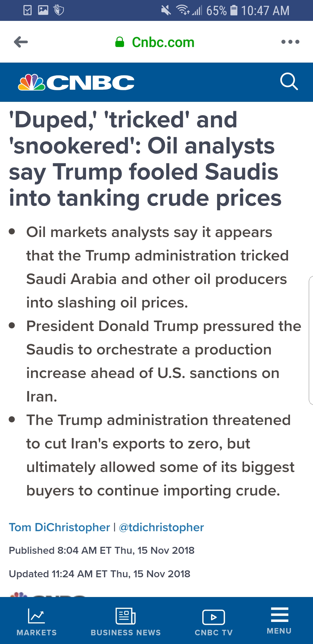Tap the CNBC TV play icon
Viewport: 313px width, 644px height.
tap(214, 617)
